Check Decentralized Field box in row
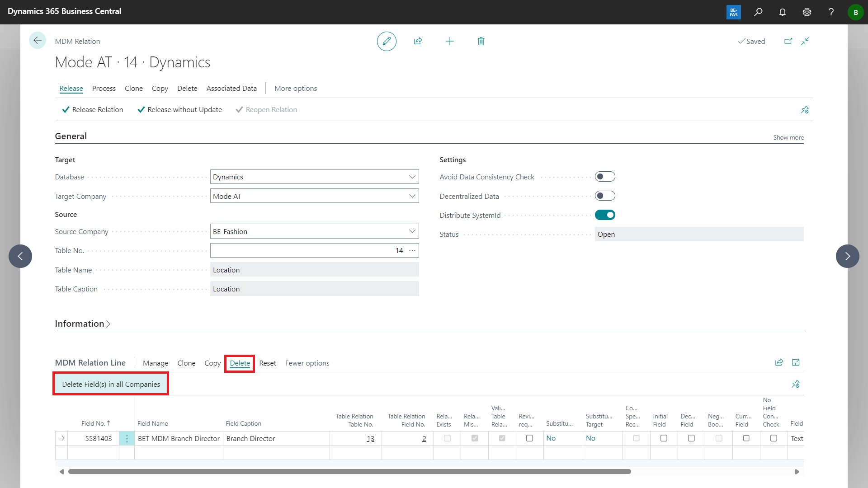The height and width of the screenshot is (488, 868). (x=691, y=438)
